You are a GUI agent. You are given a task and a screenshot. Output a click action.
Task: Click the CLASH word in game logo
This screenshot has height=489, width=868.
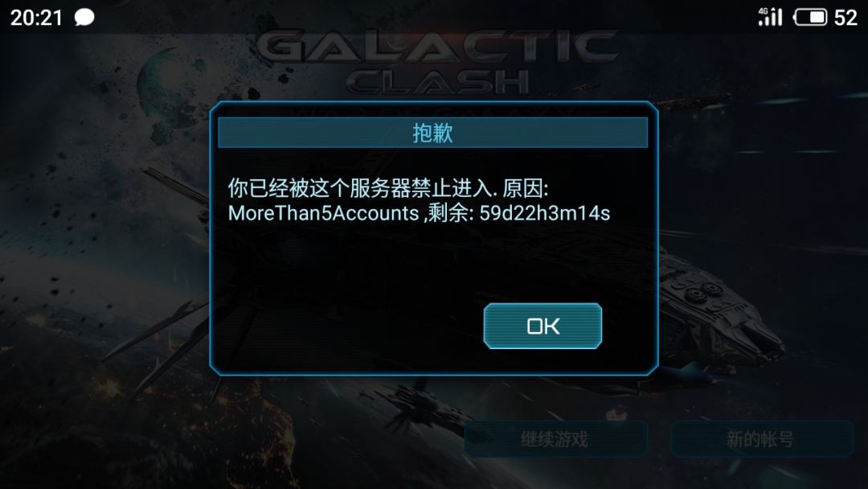437,82
